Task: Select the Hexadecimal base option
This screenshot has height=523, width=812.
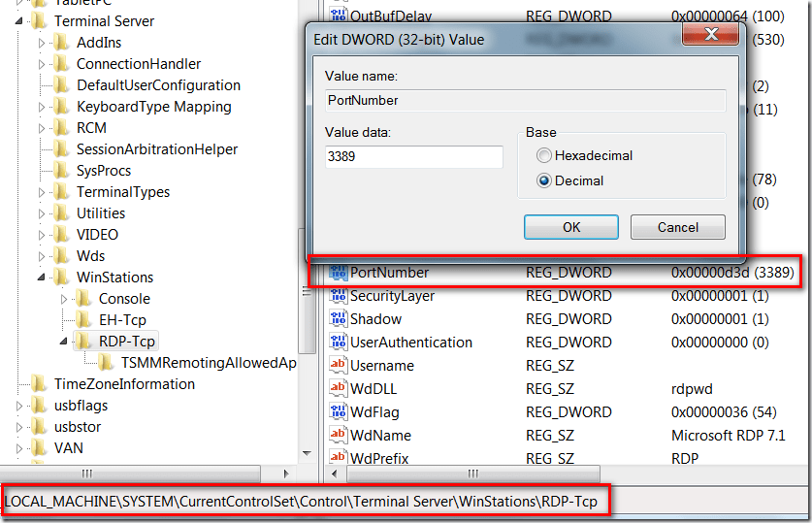Action: point(544,155)
